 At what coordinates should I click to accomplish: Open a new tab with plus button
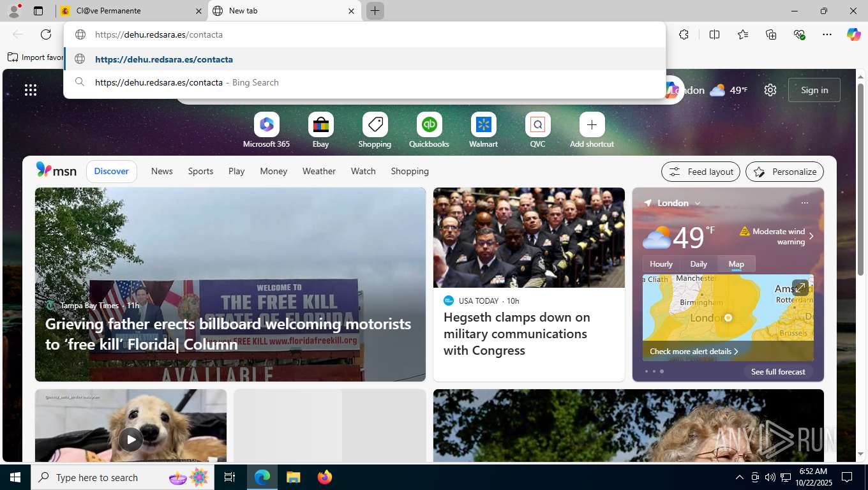pyautogui.click(x=375, y=11)
